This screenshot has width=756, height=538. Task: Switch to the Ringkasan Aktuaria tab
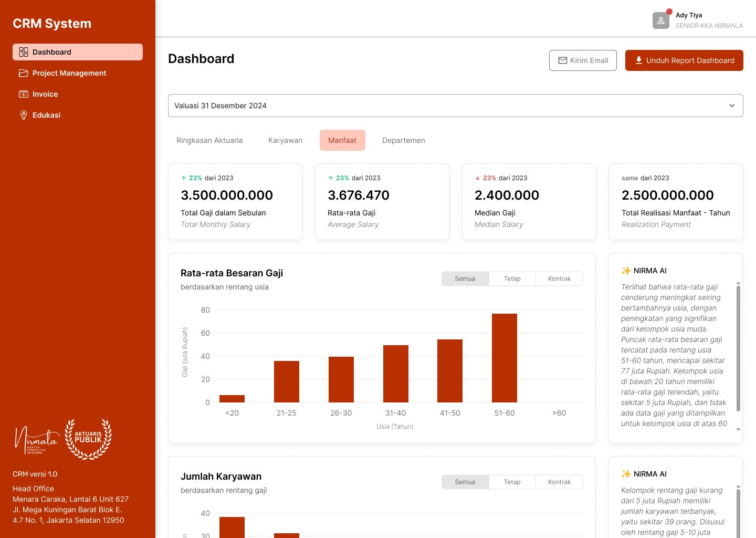209,140
